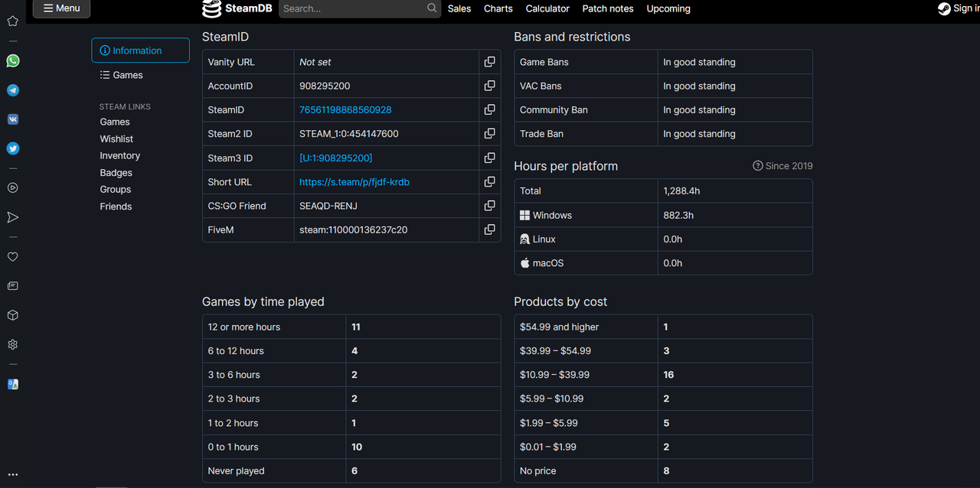The width and height of the screenshot is (980, 488).
Task: Open the Groups Steam link
Action: (x=116, y=190)
